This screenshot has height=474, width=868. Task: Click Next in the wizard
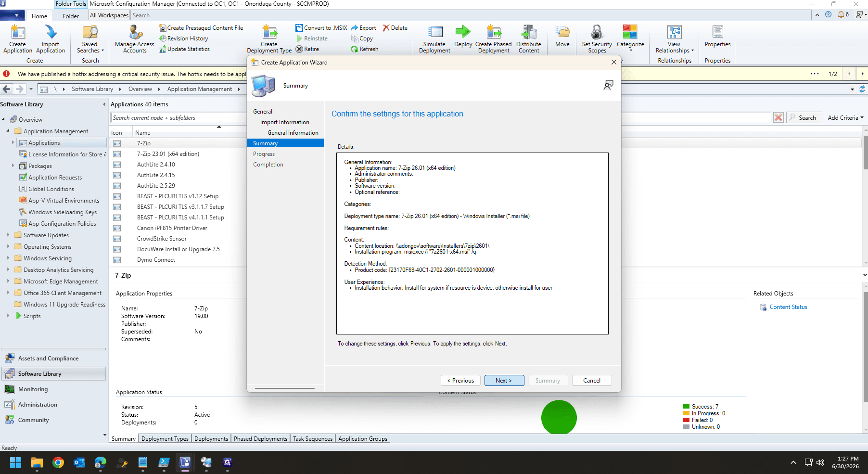coord(504,381)
